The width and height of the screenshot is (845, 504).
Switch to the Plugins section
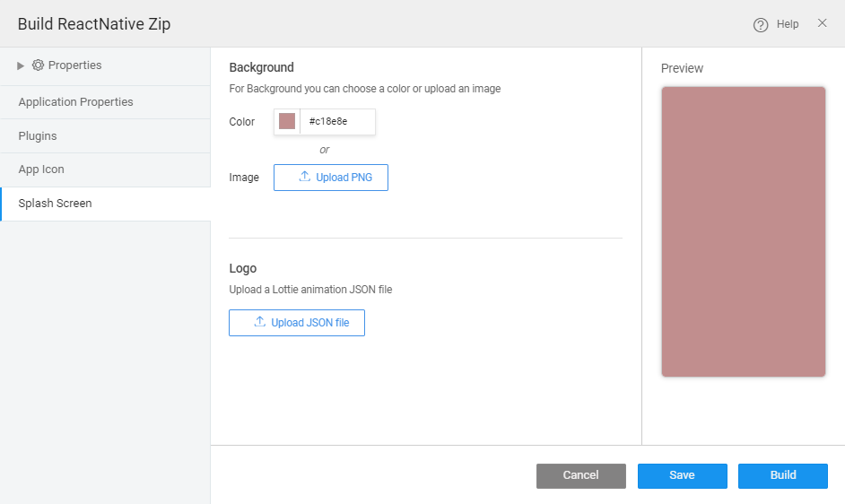pos(38,136)
